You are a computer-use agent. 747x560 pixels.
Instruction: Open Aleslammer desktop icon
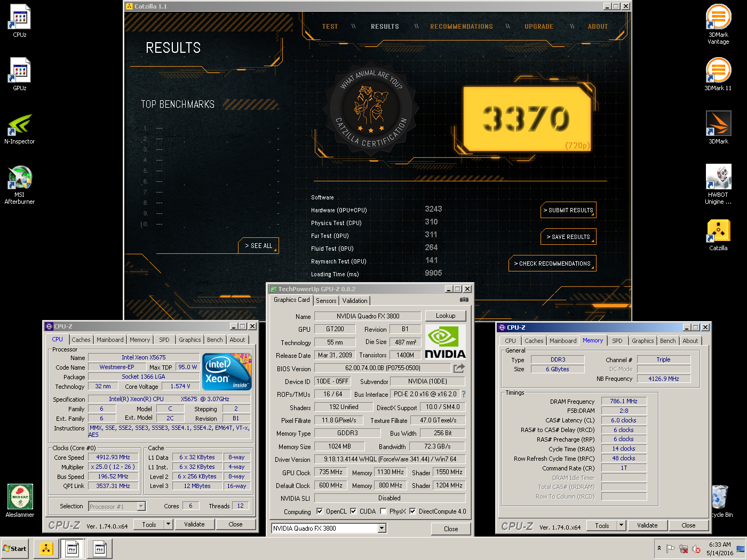pos(20,501)
